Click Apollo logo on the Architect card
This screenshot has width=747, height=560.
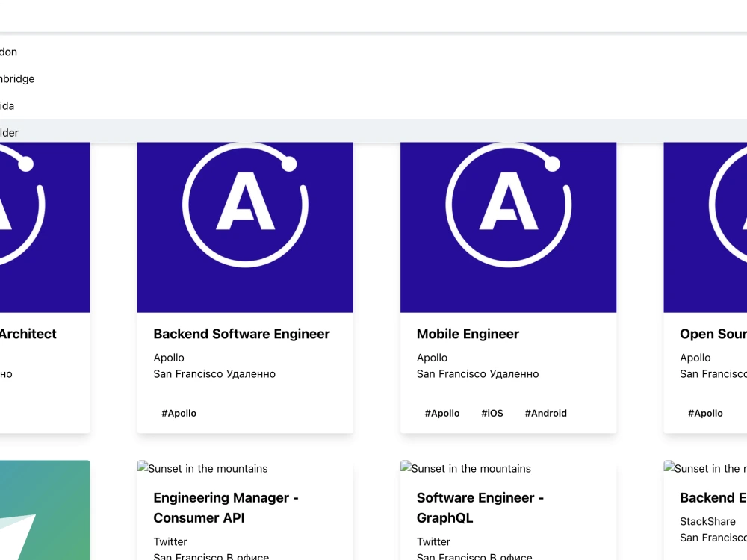45,227
